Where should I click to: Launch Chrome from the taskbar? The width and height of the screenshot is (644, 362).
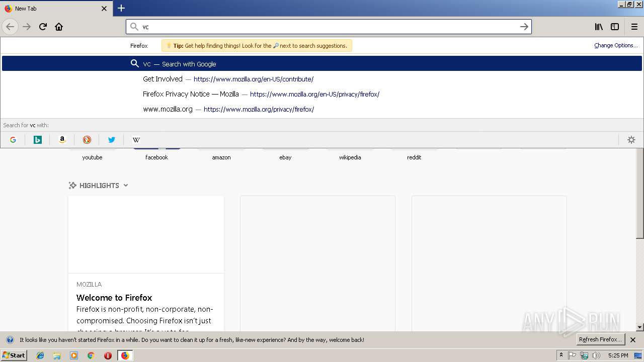91,355
